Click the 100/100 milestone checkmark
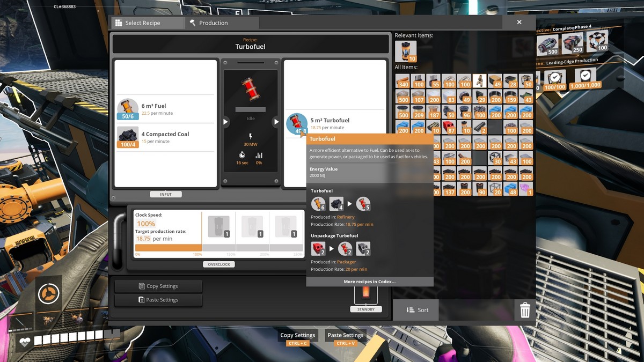The image size is (644, 362). click(554, 77)
